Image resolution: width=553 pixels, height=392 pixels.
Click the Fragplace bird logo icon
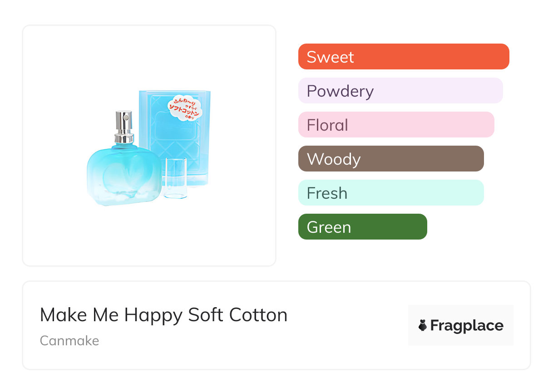[423, 325]
